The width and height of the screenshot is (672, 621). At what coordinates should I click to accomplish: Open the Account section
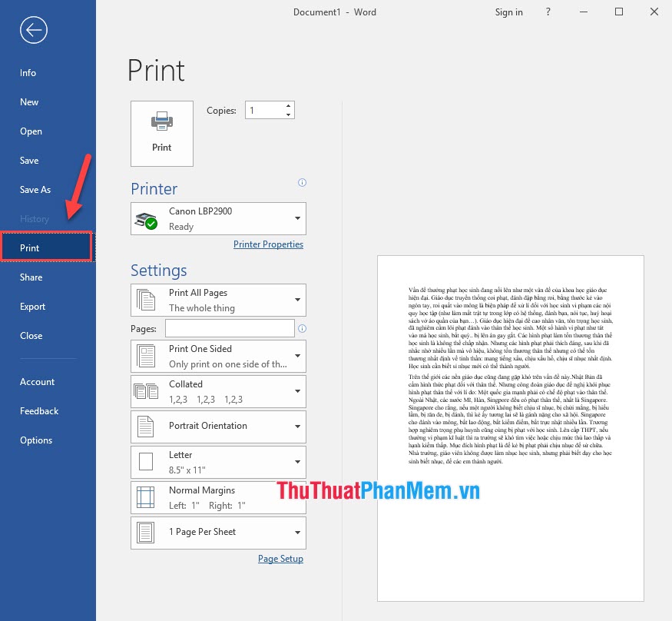(37, 381)
